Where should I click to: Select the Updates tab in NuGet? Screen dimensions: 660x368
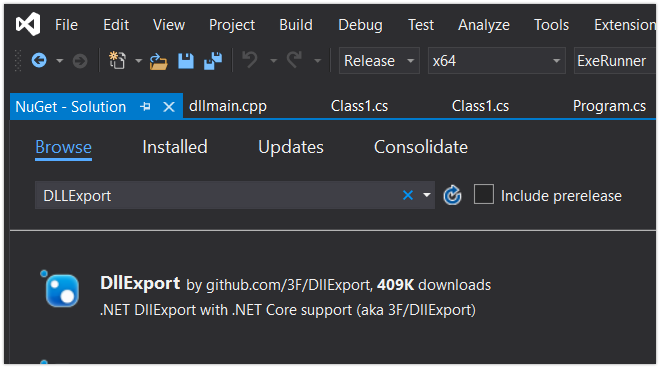(x=291, y=147)
